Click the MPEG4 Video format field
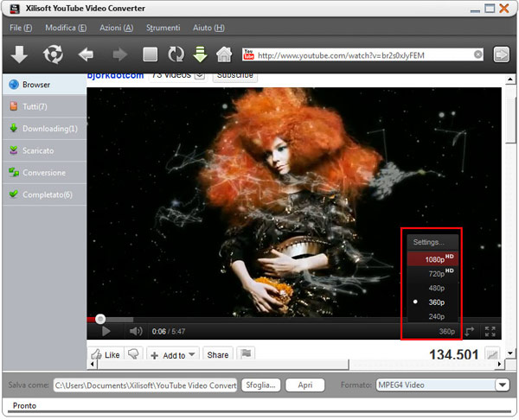This screenshot has width=519, height=420. 436,385
